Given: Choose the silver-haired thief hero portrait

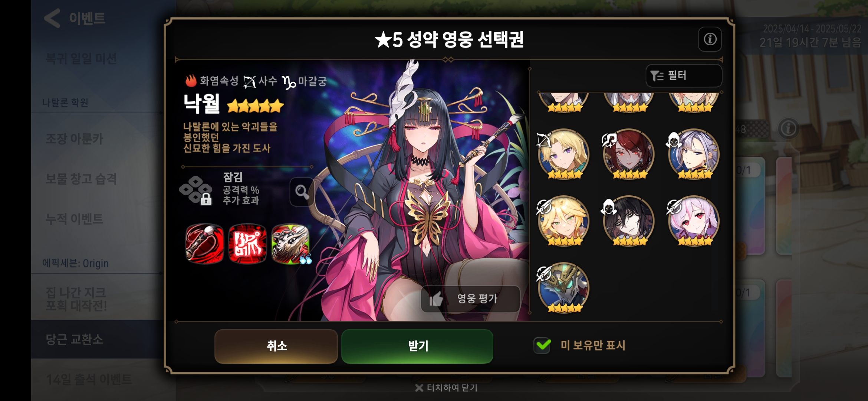Looking at the screenshot, I should point(694,154).
